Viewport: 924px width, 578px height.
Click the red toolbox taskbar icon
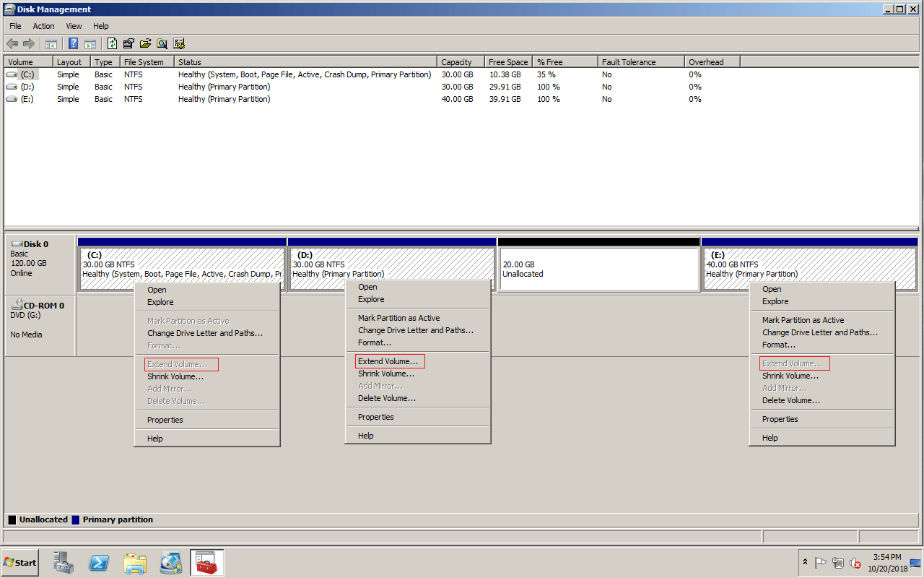207,563
